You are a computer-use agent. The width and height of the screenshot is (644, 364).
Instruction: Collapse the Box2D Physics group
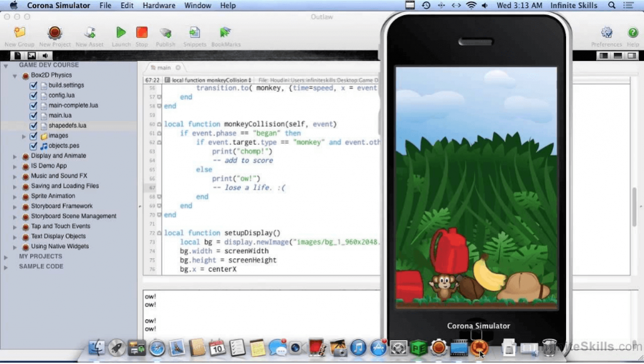(x=15, y=76)
